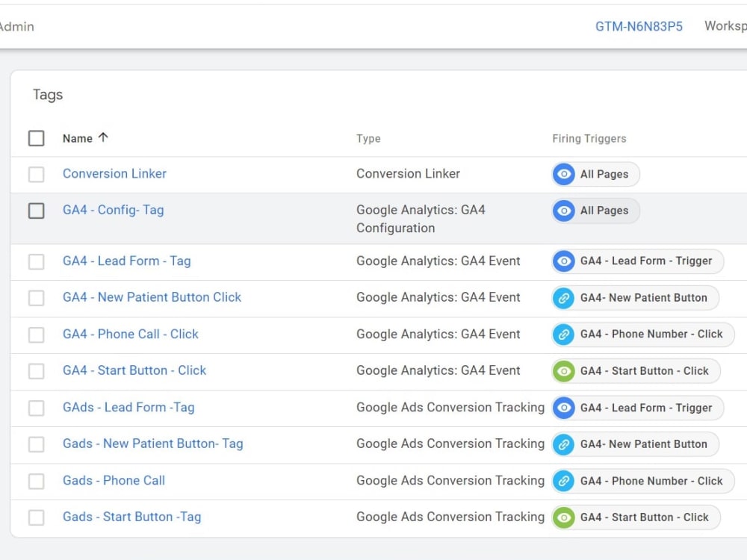Click the blue eye icon in GA4 - Lead Form - Tag row
The width and height of the screenshot is (747, 560).
click(563, 261)
